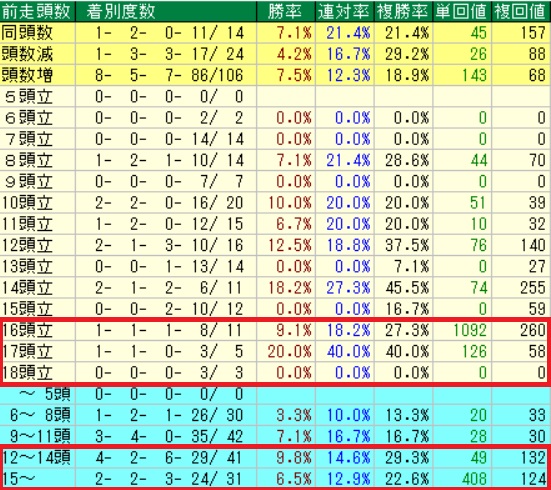551x490 pixels.
Task: Click 単回値 1092 in 16頭立 row
Action: [470, 330]
